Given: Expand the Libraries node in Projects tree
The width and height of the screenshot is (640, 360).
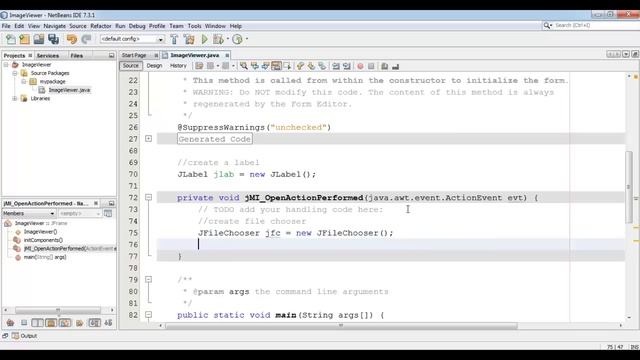Looking at the screenshot, I should point(15,98).
